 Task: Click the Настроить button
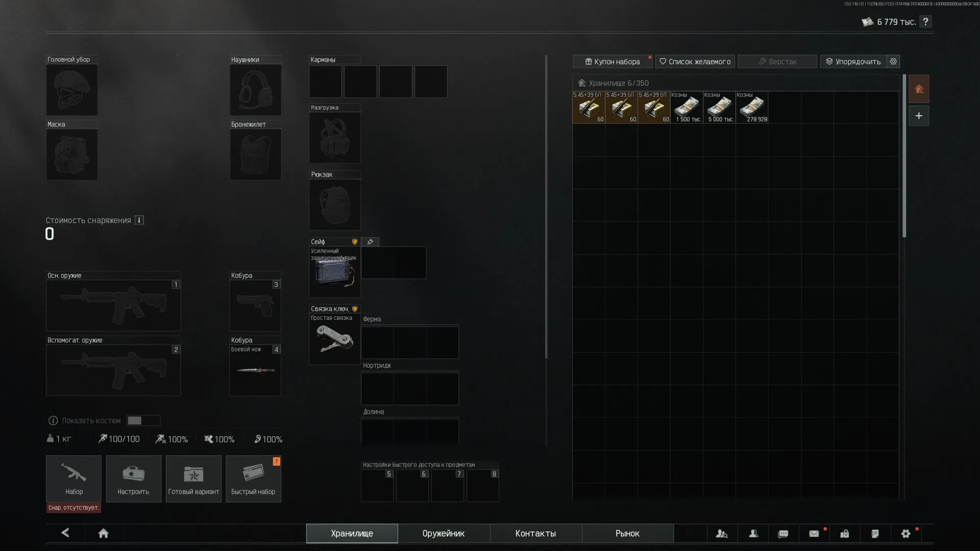pos(134,479)
